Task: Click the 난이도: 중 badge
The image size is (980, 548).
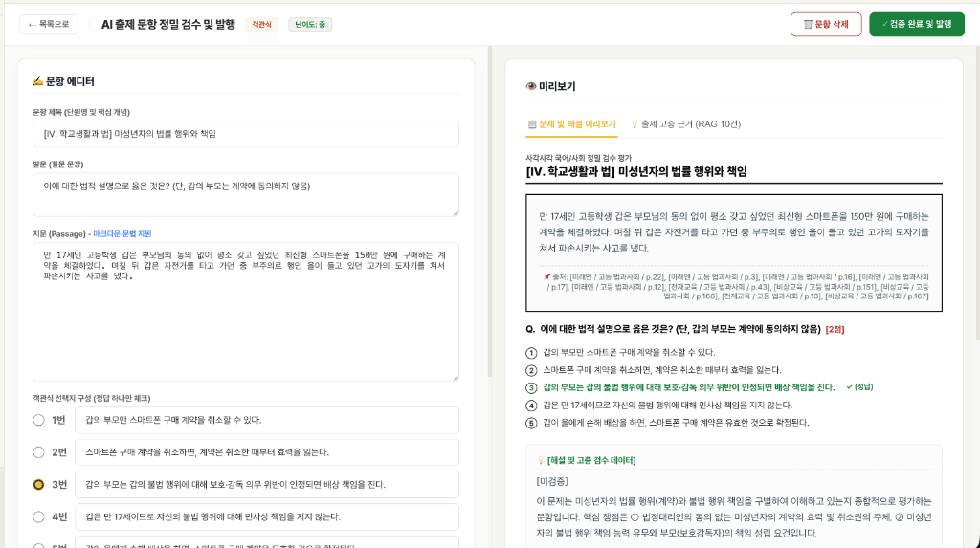Action: click(310, 24)
